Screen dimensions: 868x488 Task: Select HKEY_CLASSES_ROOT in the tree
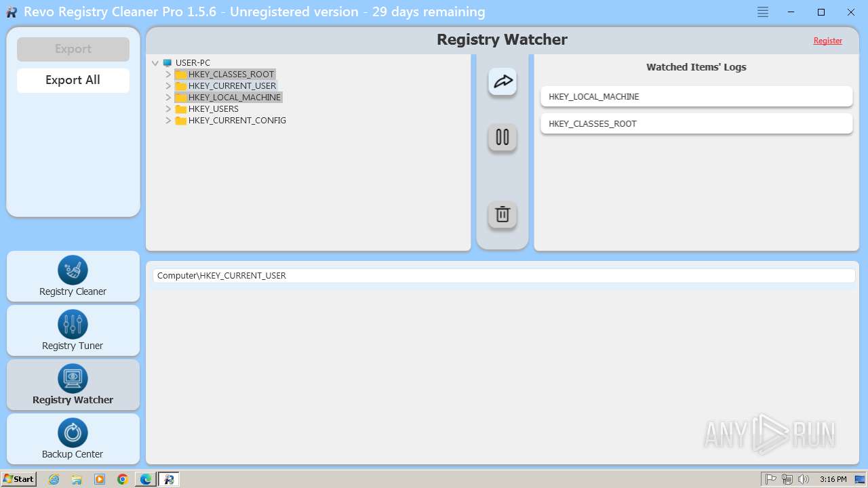(231, 75)
